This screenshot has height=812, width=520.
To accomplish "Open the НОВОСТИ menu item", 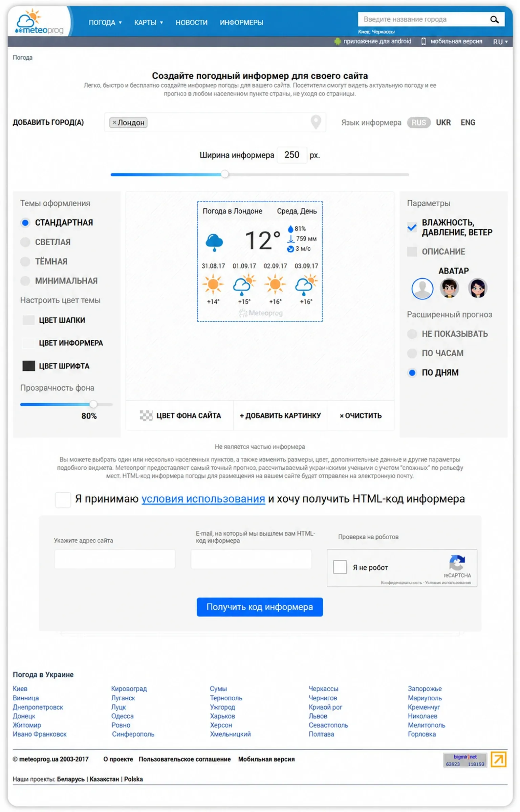I will point(192,23).
